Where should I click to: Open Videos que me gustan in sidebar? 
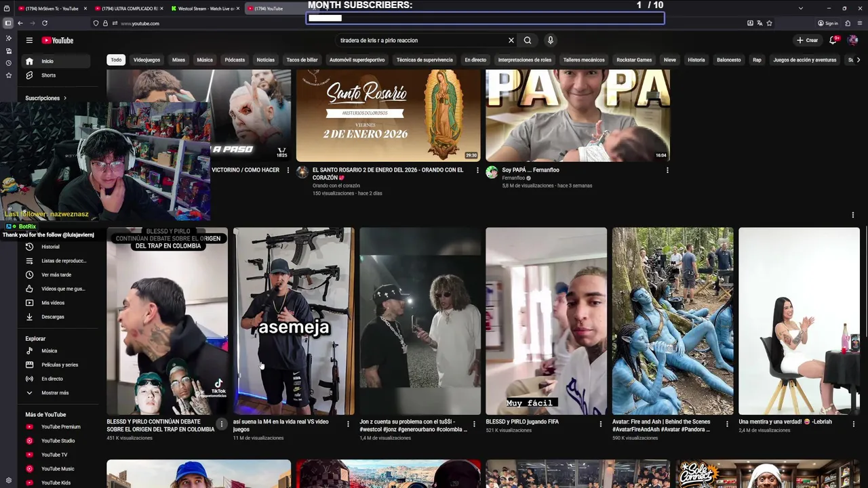tap(57, 289)
